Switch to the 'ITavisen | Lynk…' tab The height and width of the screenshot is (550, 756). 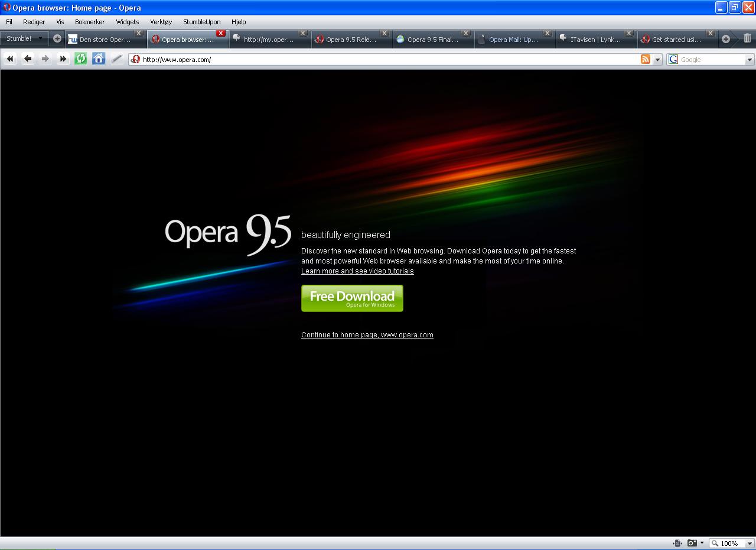[595, 40]
